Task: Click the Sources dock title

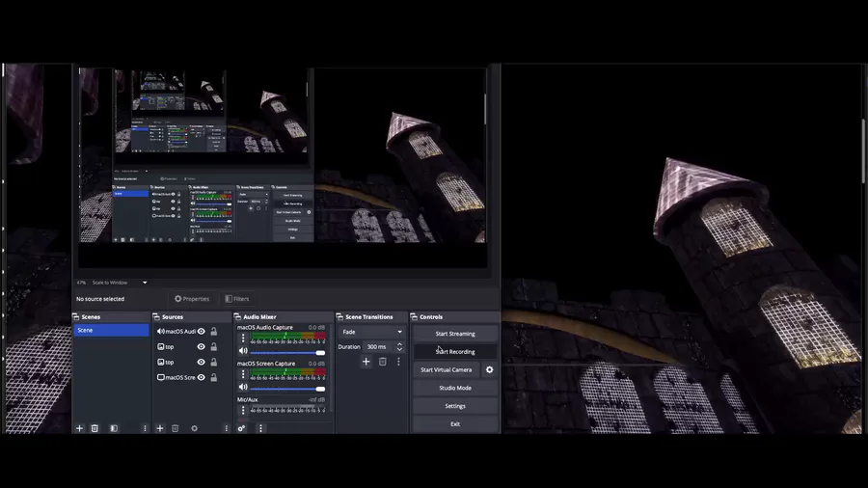Action: click(173, 317)
